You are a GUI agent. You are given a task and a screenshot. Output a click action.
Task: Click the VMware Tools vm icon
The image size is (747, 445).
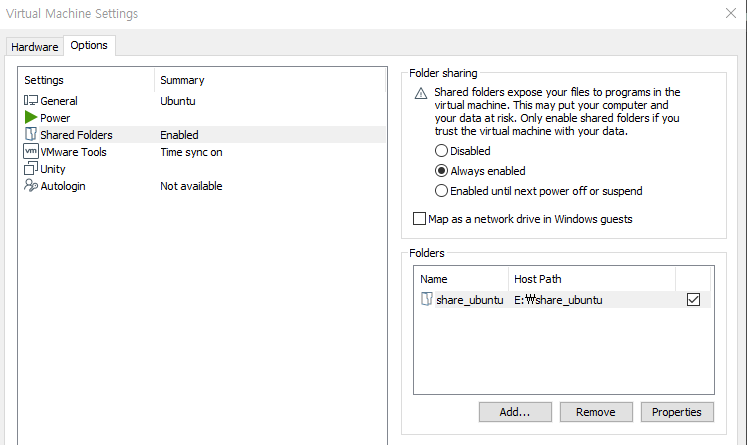pyautogui.click(x=31, y=152)
